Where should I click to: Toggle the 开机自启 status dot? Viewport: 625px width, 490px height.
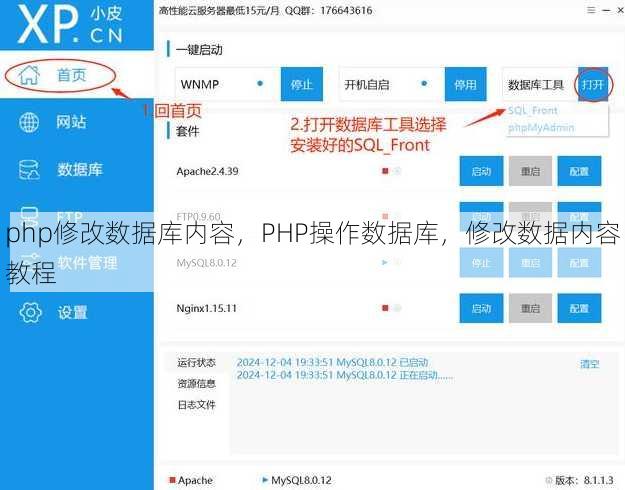coord(424,83)
